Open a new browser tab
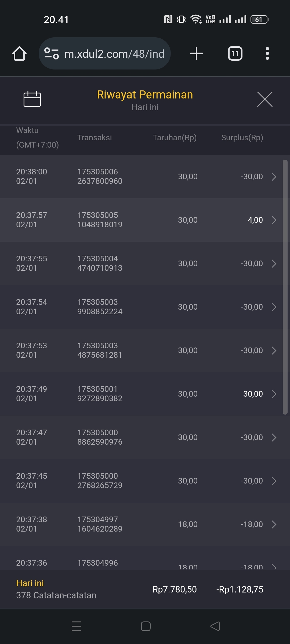 tap(196, 53)
